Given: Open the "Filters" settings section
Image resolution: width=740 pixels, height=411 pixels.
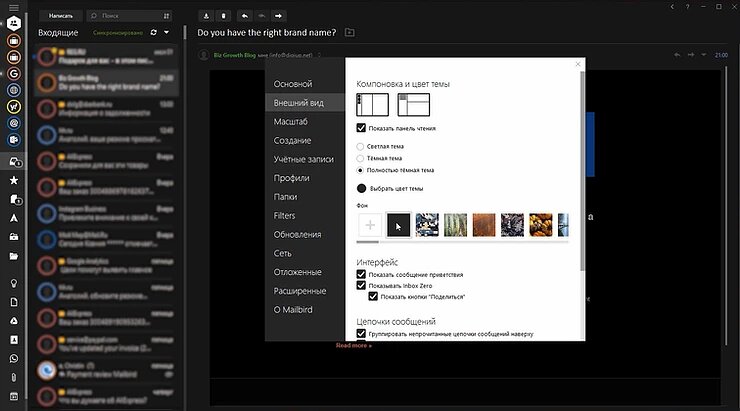Looking at the screenshot, I should [284, 216].
